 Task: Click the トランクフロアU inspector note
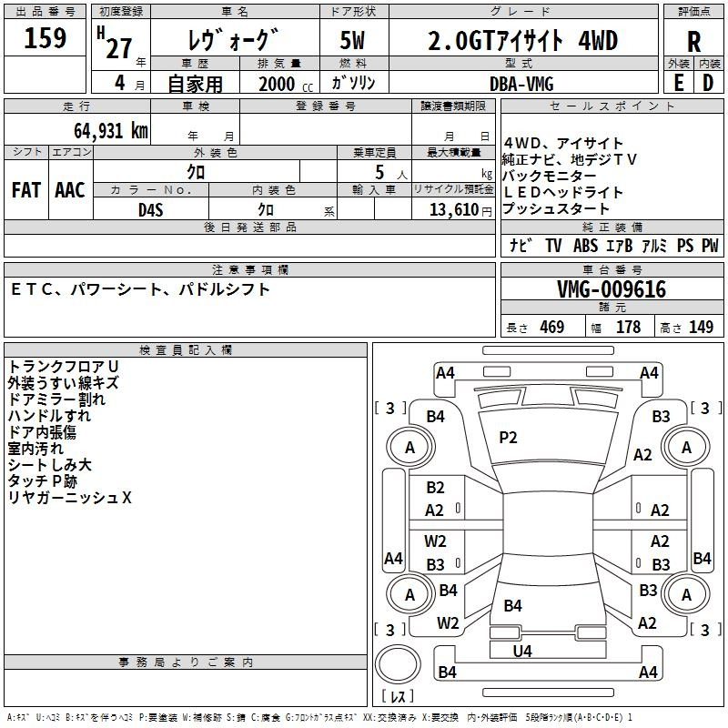(x=63, y=366)
